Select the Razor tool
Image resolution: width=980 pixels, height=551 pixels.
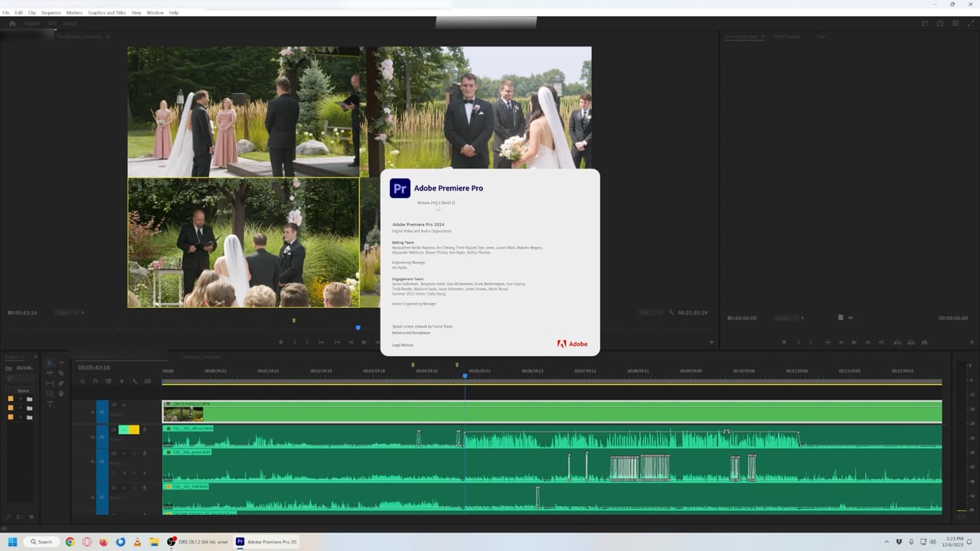click(x=61, y=373)
